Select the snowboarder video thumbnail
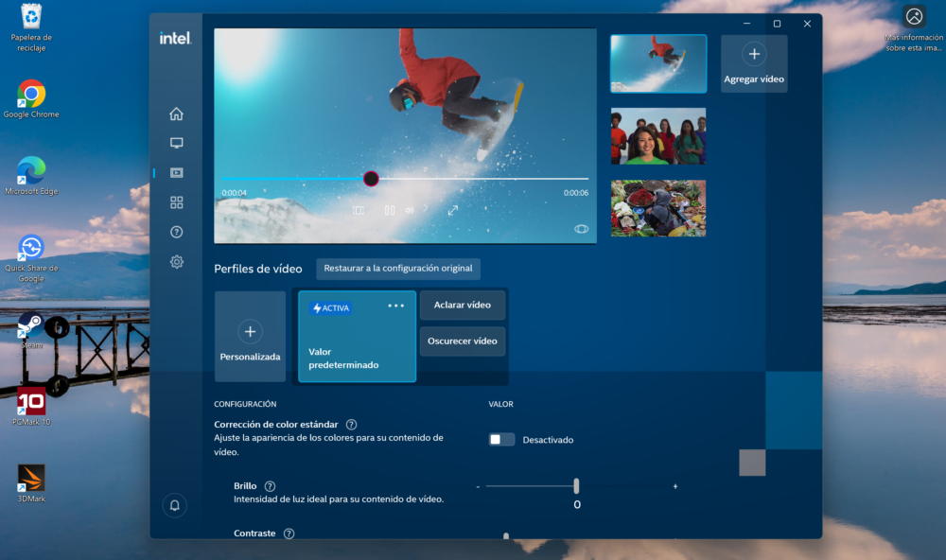The image size is (946, 560). (658, 63)
